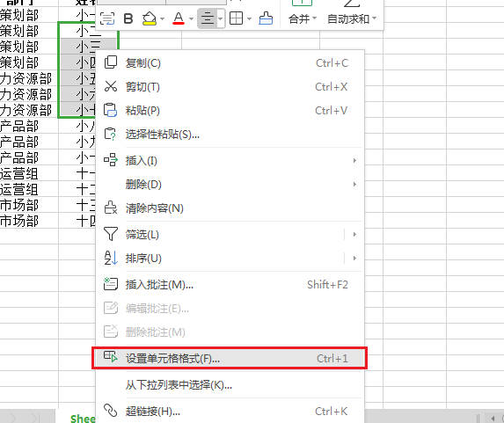Choose 复制(C) from context menu
This screenshot has height=423, width=504.
click(x=230, y=63)
